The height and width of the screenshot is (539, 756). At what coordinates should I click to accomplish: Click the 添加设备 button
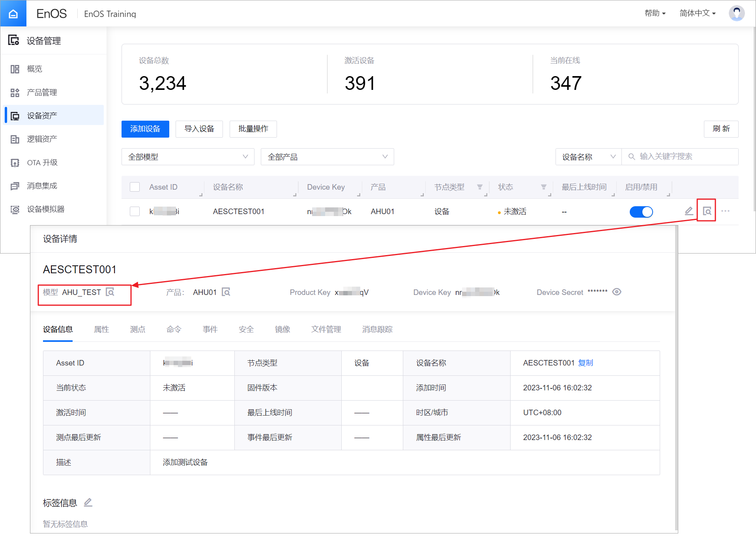tap(145, 129)
